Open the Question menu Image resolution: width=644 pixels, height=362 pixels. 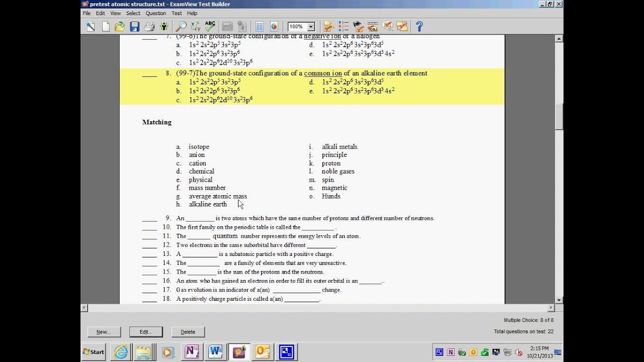pyautogui.click(x=156, y=13)
